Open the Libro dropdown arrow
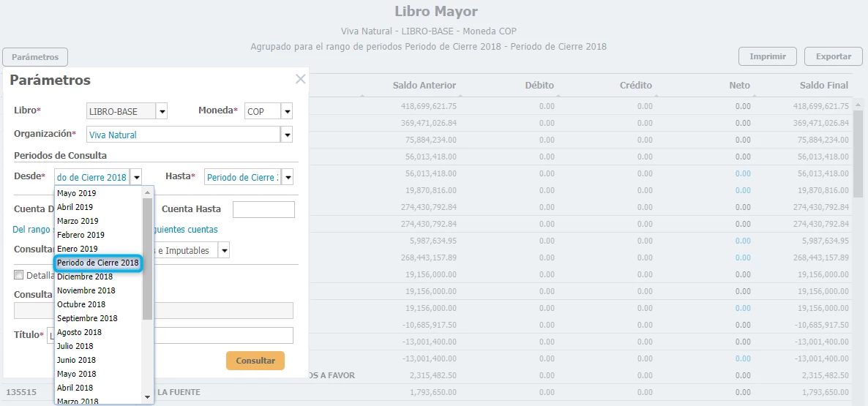Image resolution: width=868 pixels, height=406 pixels. [162, 111]
